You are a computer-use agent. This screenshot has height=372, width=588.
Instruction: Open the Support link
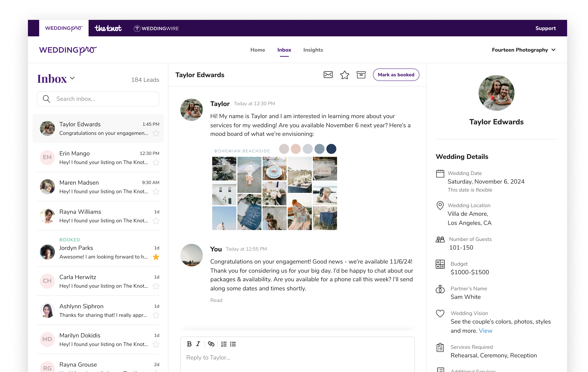[545, 28]
